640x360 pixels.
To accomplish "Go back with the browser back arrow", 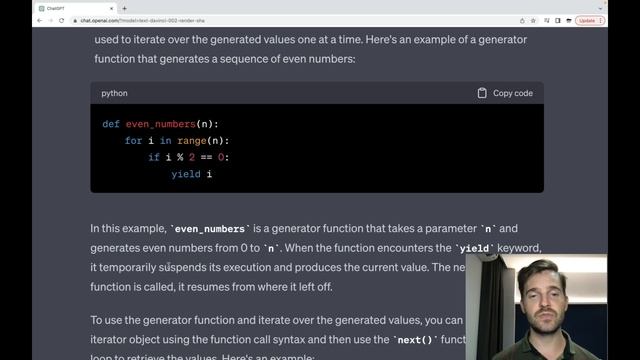I will coord(40,20).
